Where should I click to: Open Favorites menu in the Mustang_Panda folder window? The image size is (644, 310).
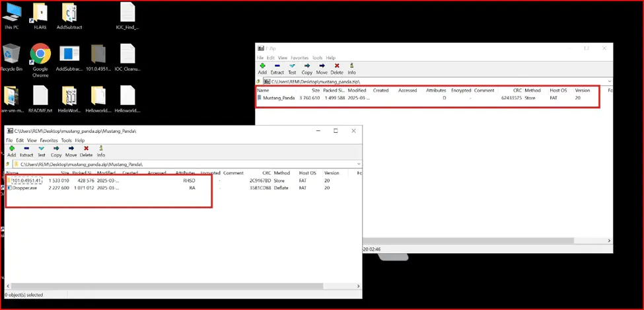click(48, 140)
